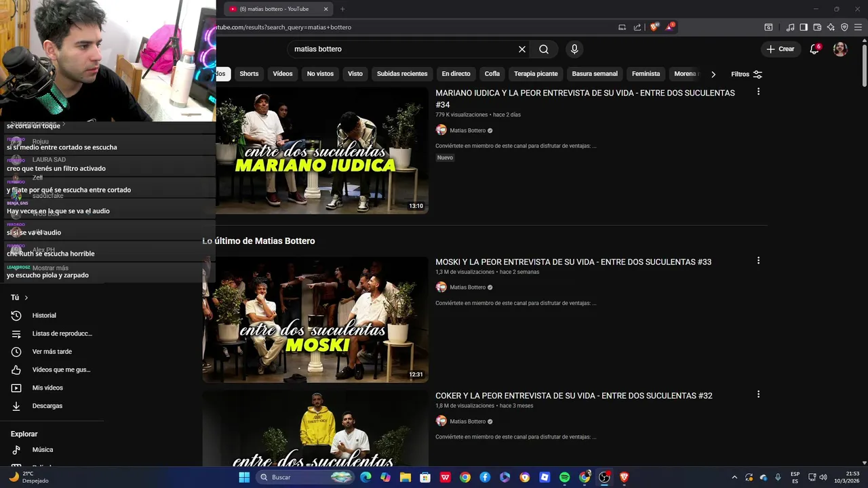Click the Brave Rewards triangle icon
This screenshot has height=488, width=868.
pyautogui.click(x=670, y=27)
